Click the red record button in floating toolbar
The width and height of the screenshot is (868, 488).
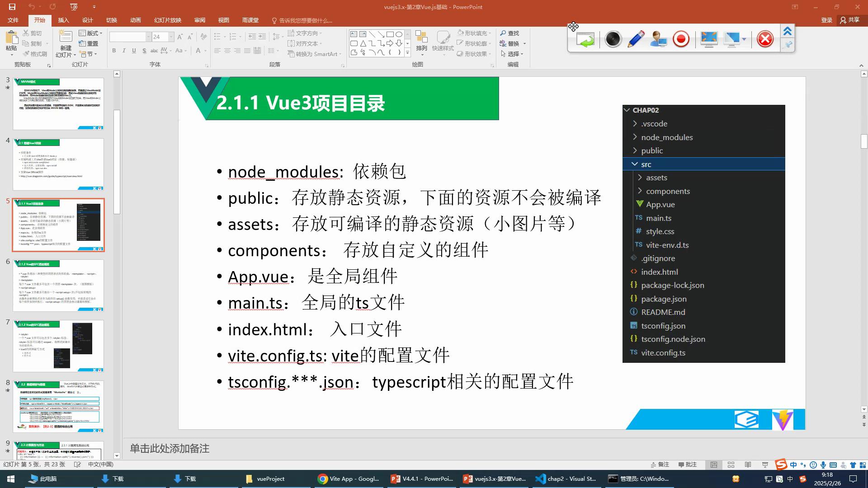681,39
